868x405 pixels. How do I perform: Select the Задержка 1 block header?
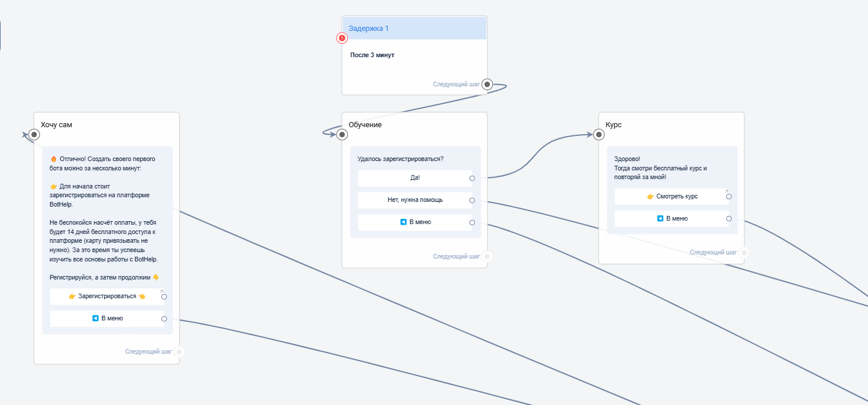(x=414, y=28)
